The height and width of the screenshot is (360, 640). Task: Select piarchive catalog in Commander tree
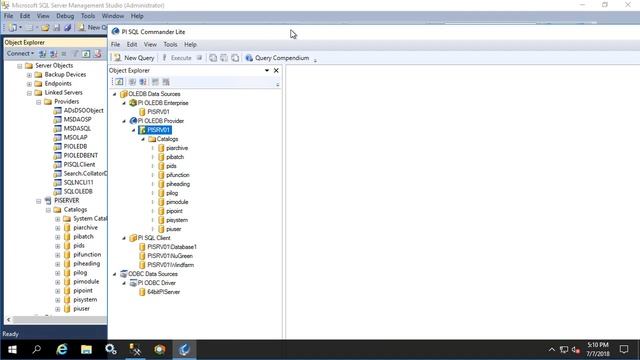click(x=177, y=148)
